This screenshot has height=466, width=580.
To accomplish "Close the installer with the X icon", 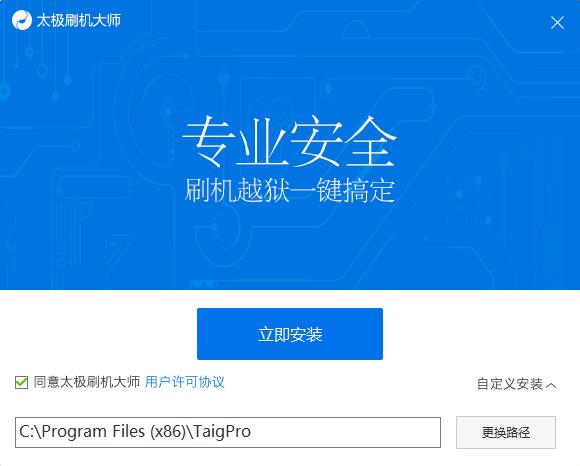I will coord(557,23).
